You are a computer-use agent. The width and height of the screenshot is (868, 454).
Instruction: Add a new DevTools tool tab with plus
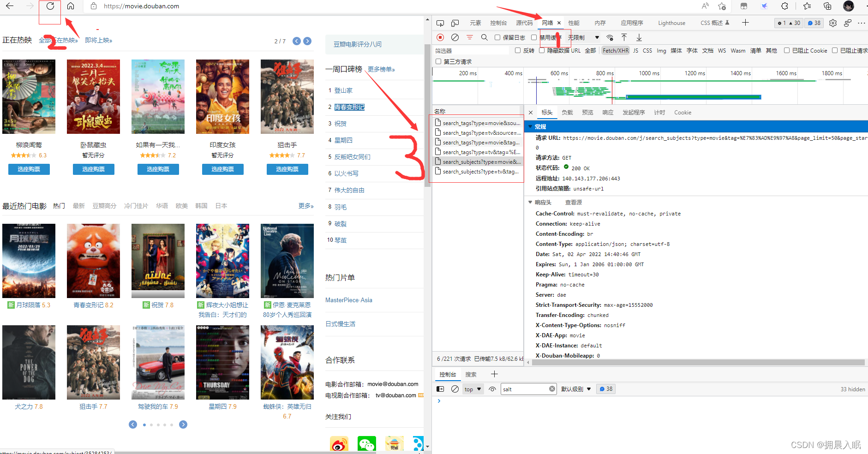(745, 23)
